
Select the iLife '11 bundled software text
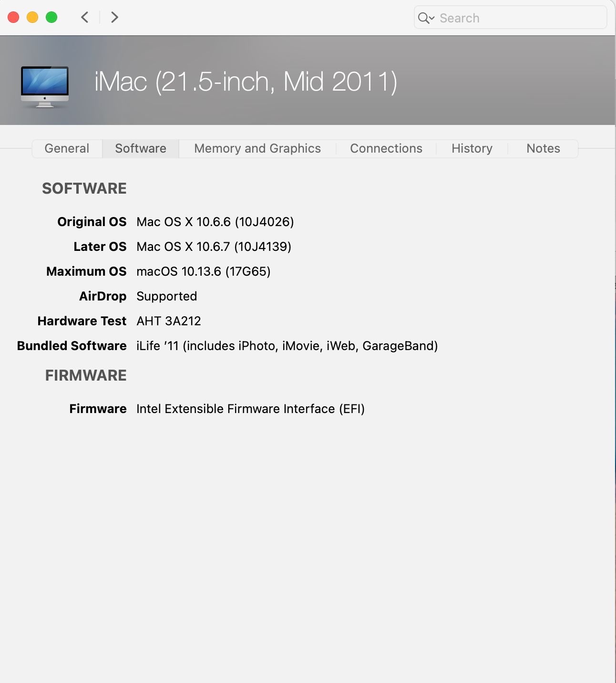pos(287,346)
